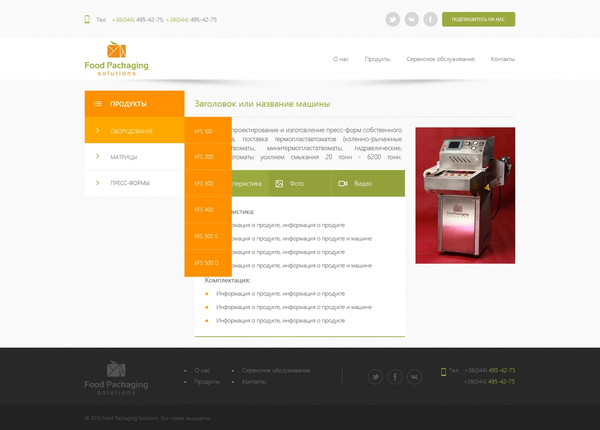The height and width of the screenshot is (430, 600).
Task: Click the footer Контакты link
Action: tap(254, 381)
